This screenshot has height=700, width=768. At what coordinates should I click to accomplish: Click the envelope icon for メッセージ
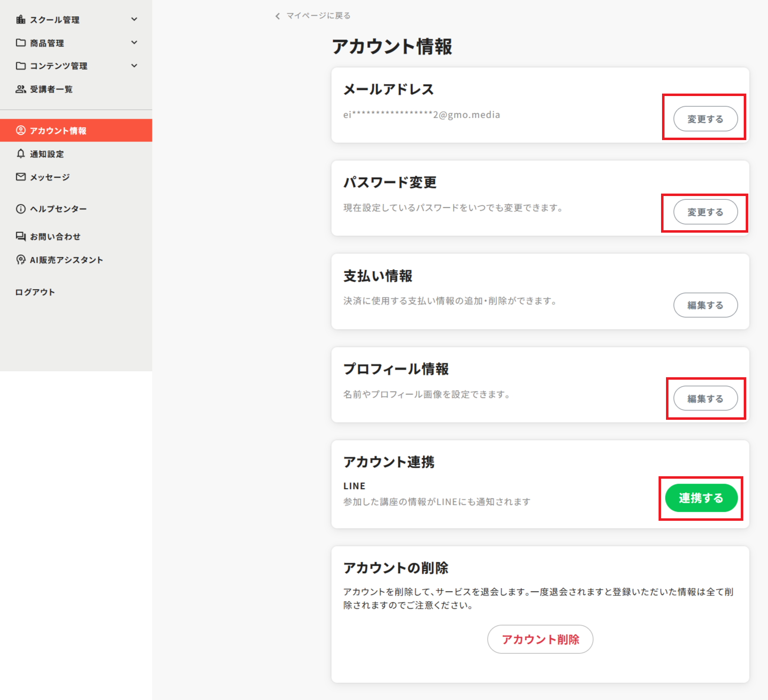[20, 177]
